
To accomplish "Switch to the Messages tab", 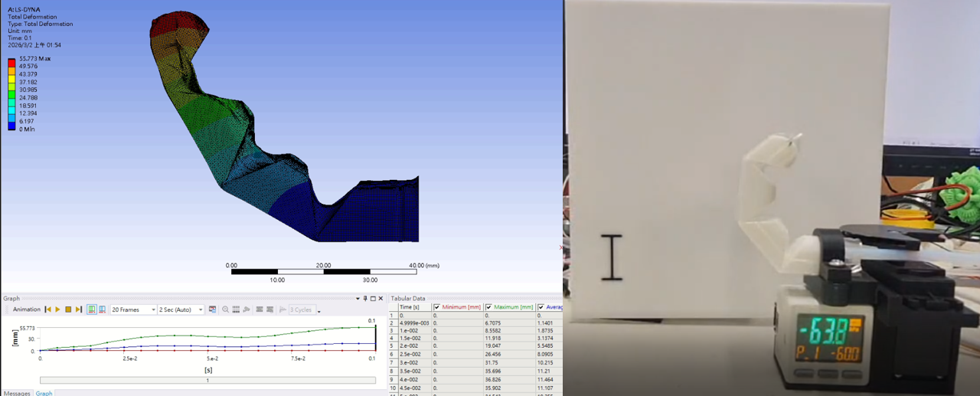I will click(x=17, y=393).
